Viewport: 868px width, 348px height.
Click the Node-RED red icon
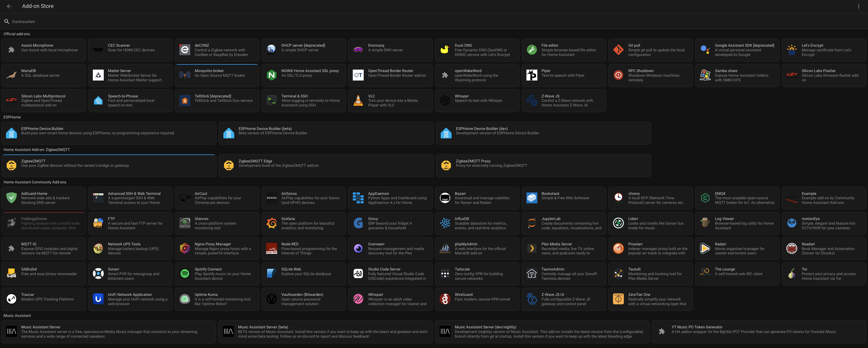[x=272, y=248]
